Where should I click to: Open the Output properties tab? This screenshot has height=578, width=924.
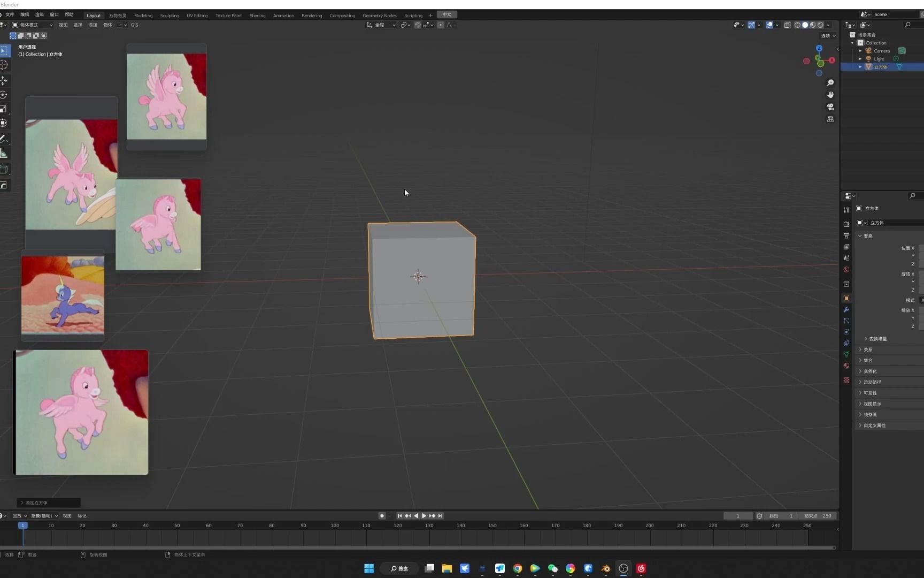click(846, 235)
